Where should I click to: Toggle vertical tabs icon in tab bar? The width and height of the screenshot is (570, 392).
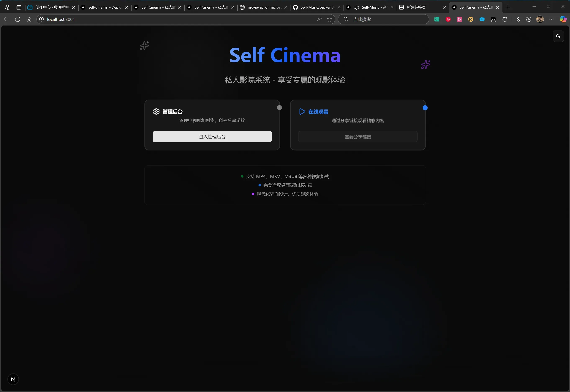[x=19, y=7]
